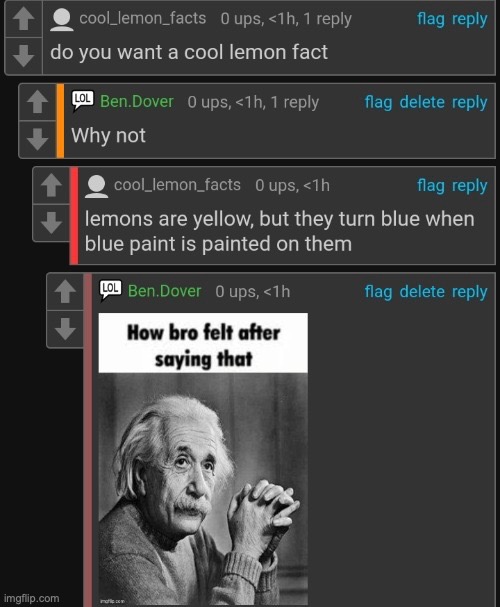Upvote the "do you want a cool lemon fact" comment
Viewport: 500px width, 607px height.
(x=24, y=19)
